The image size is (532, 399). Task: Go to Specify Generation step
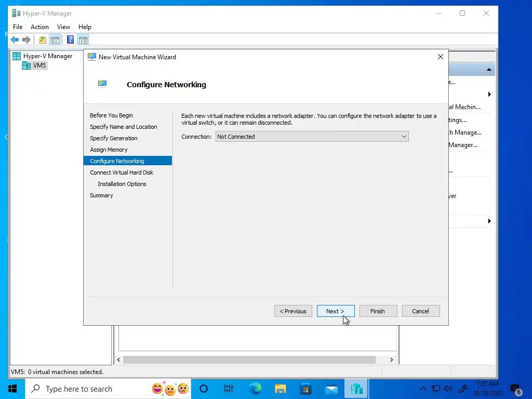114,138
